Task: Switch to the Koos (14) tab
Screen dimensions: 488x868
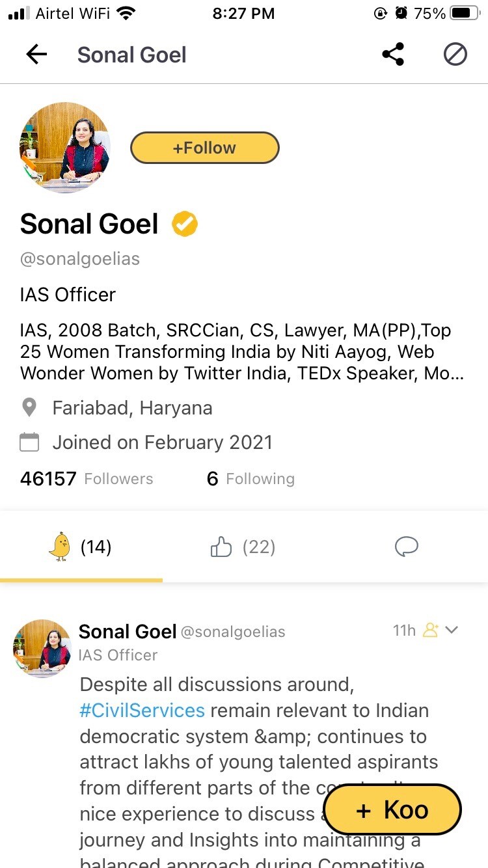Action: (x=81, y=547)
